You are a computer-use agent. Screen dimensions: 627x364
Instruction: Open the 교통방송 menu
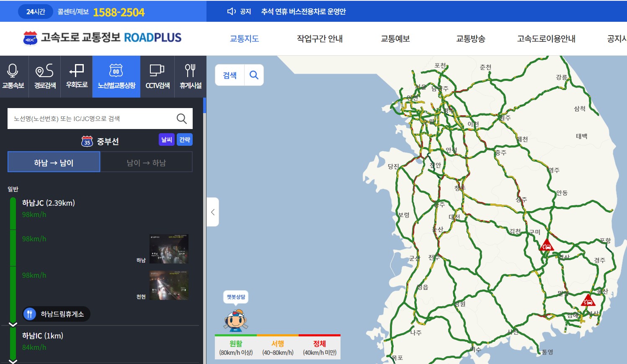pyautogui.click(x=470, y=39)
